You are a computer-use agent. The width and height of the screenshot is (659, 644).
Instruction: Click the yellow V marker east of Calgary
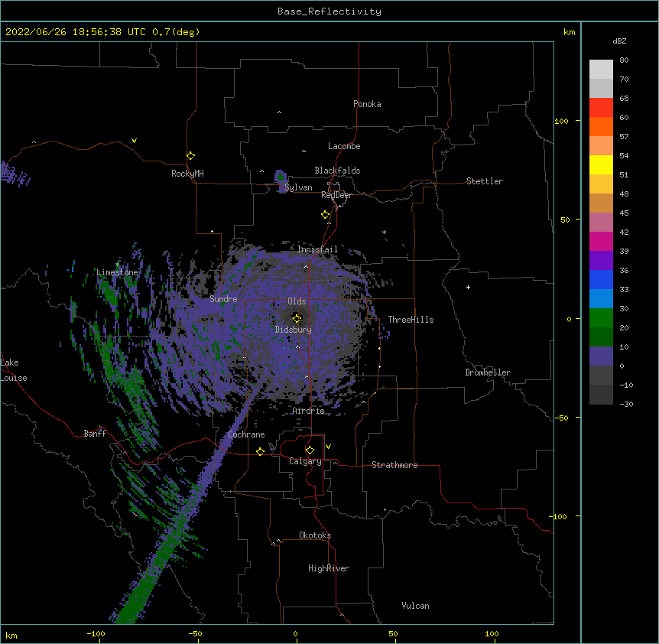328,447
